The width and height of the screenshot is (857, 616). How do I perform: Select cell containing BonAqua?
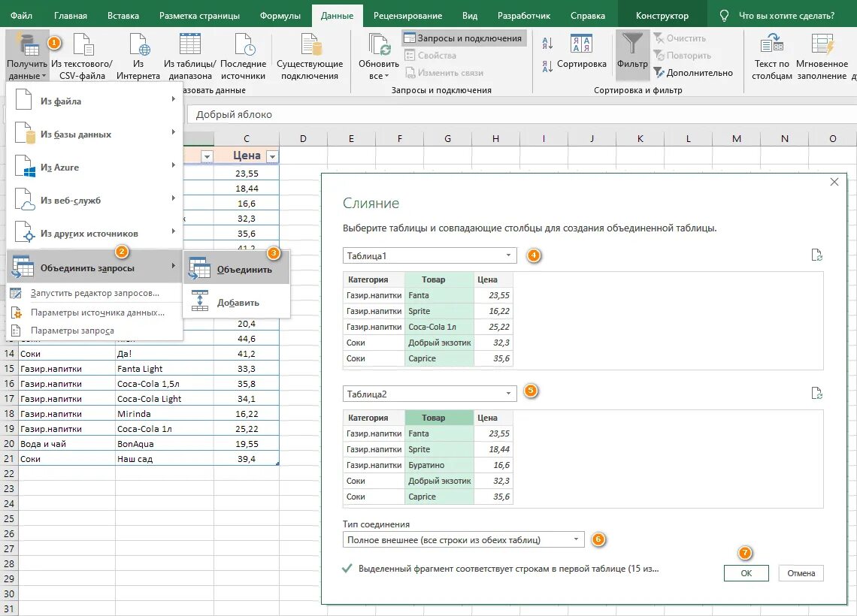click(x=164, y=444)
